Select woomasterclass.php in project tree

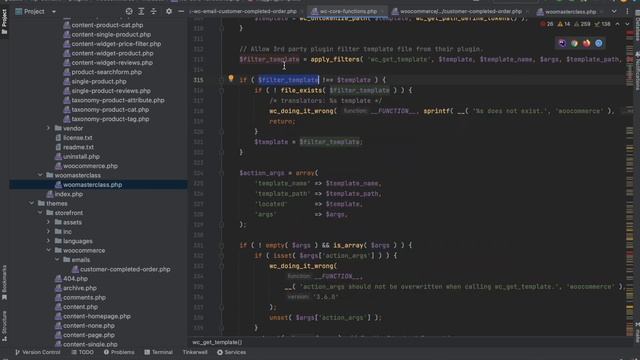(x=92, y=184)
